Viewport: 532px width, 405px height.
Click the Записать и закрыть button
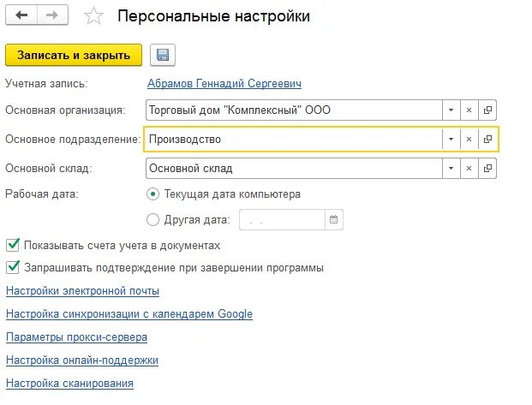click(74, 55)
